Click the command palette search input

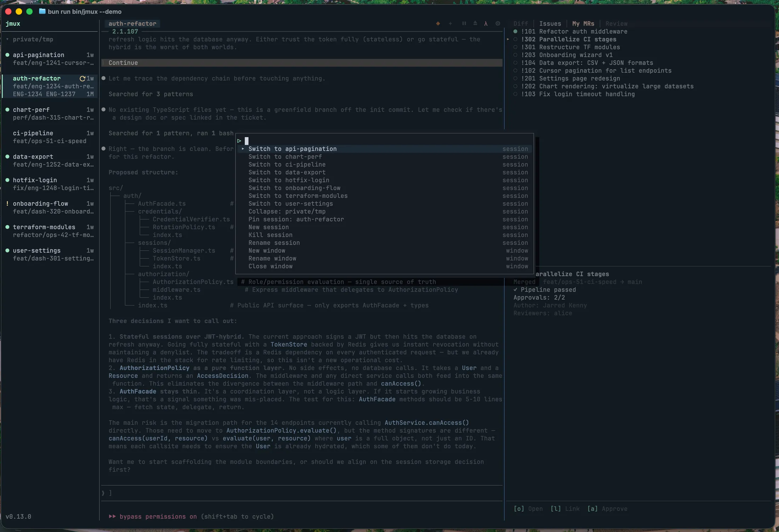click(384, 141)
